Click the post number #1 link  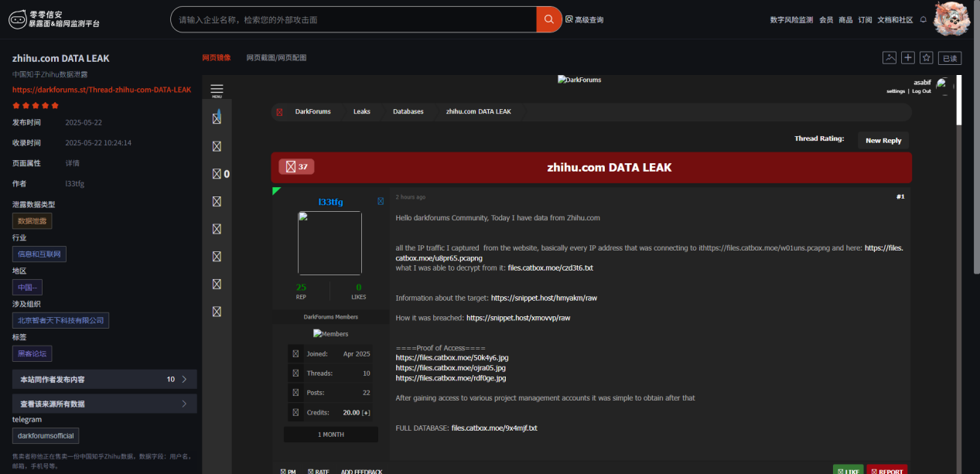pyautogui.click(x=900, y=197)
